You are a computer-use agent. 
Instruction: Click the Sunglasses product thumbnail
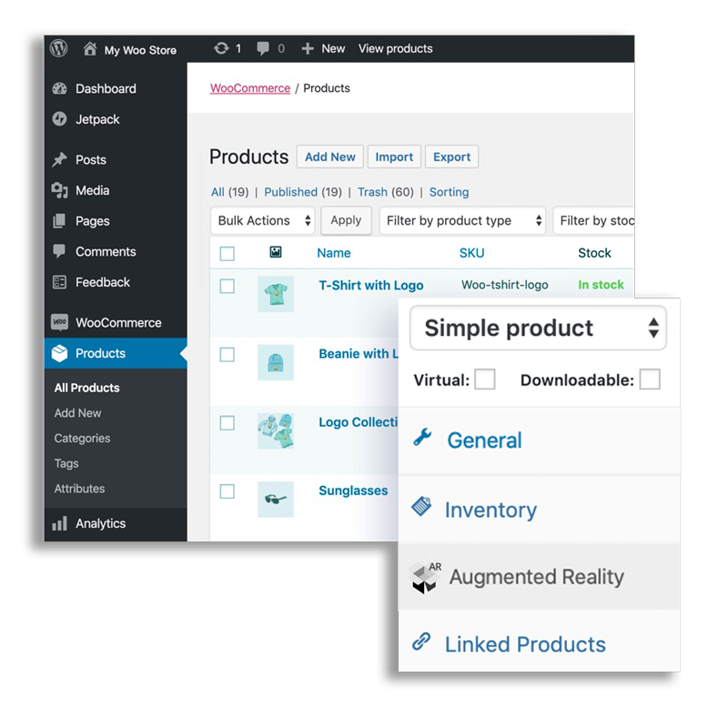(276, 499)
